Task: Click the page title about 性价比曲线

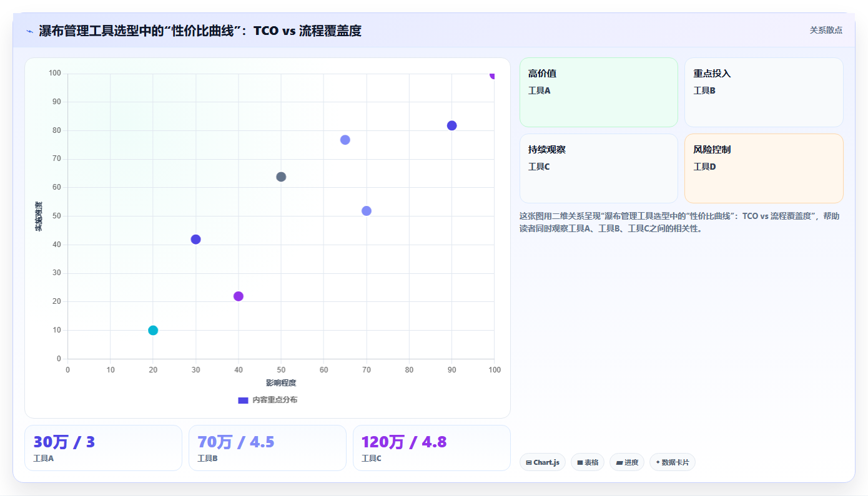Action: (x=200, y=31)
